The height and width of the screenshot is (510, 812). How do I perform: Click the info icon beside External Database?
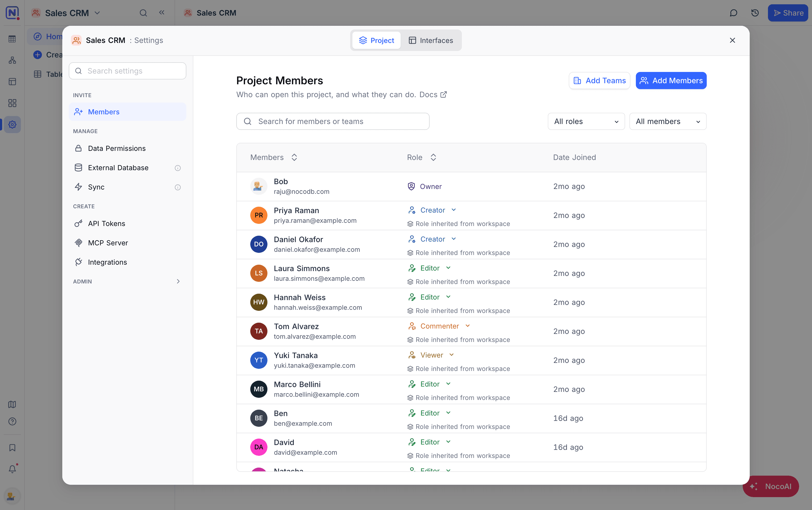point(178,168)
